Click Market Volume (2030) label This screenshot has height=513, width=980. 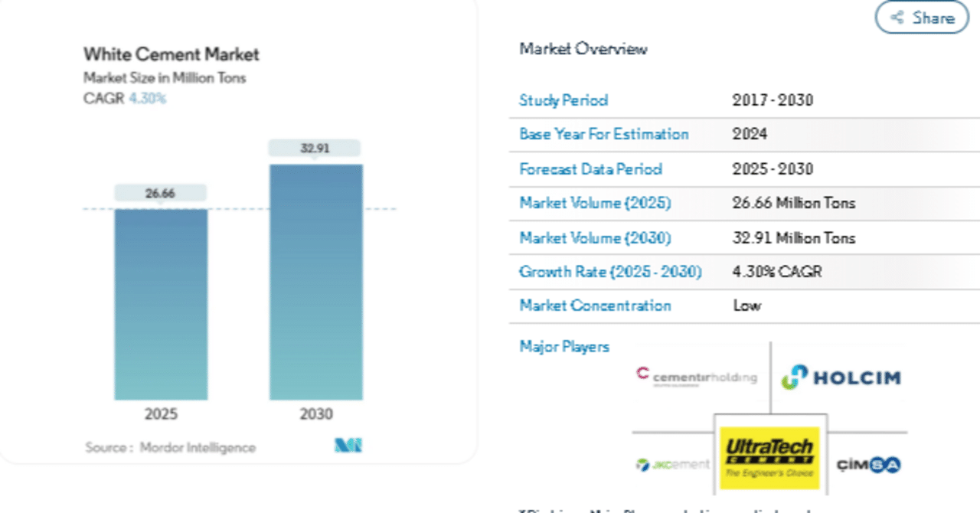click(x=595, y=238)
